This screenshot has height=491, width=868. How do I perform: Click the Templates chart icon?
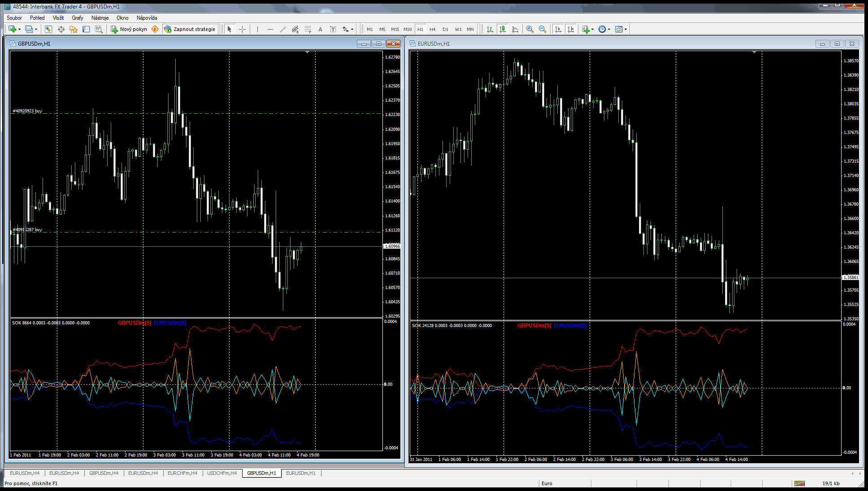pos(619,29)
